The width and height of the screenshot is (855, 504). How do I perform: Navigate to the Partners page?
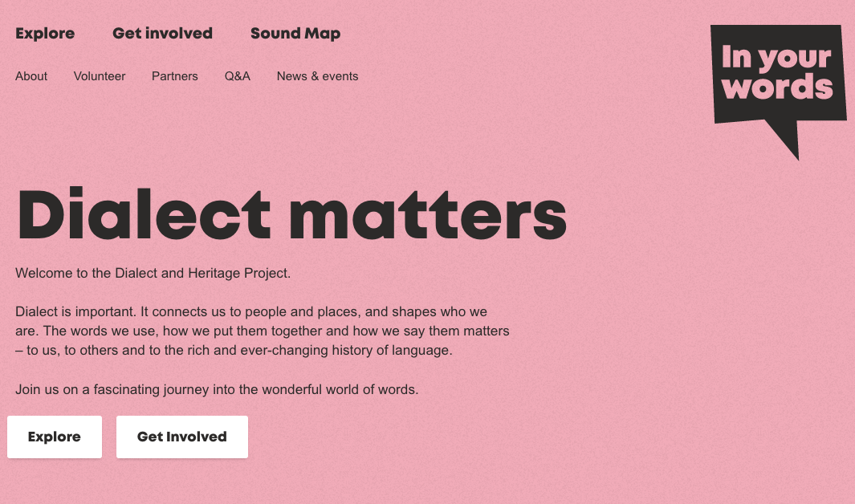pos(174,76)
